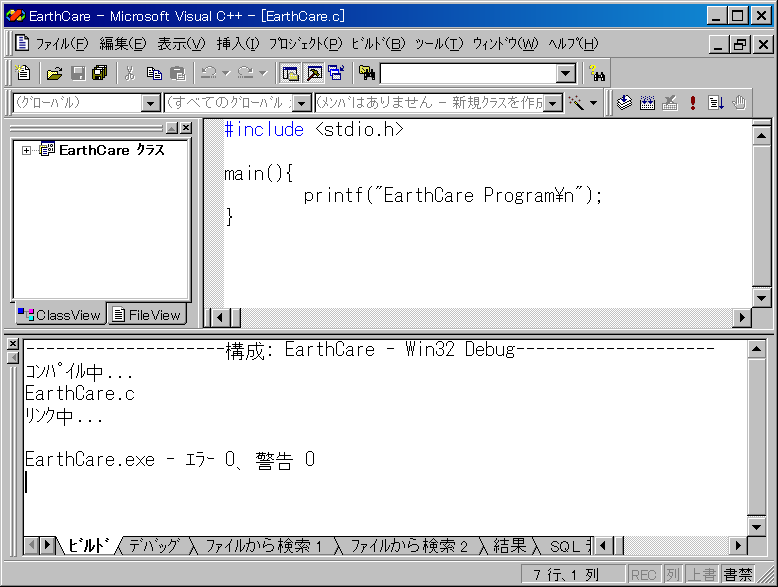Click the Go debug icon with arrow
This screenshot has width=778, height=587.
716,103
